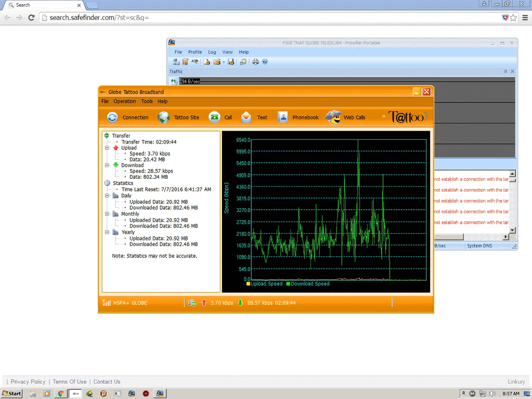Click the green Download arrow icon in tree
The image size is (532, 399).
(116, 165)
